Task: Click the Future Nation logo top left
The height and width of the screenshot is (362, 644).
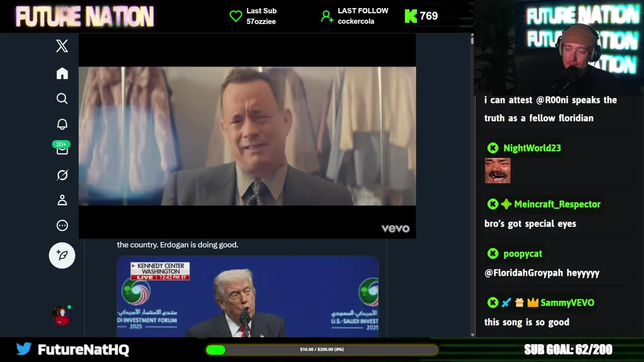Action: [x=85, y=17]
